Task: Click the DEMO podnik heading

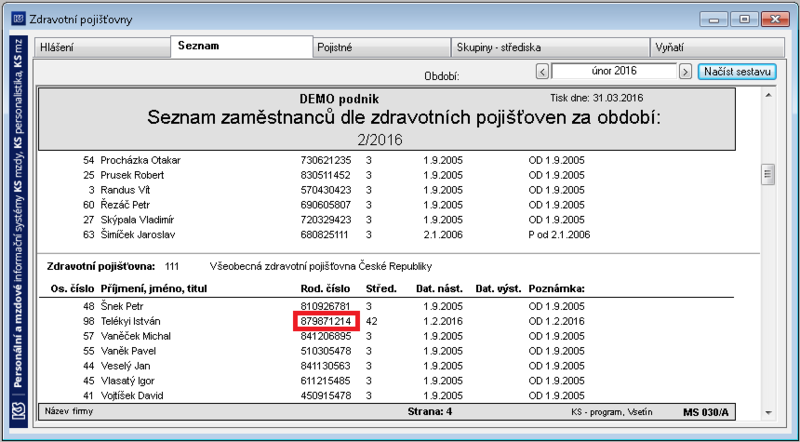Action: pyautogui.click(x=339, y=99)
